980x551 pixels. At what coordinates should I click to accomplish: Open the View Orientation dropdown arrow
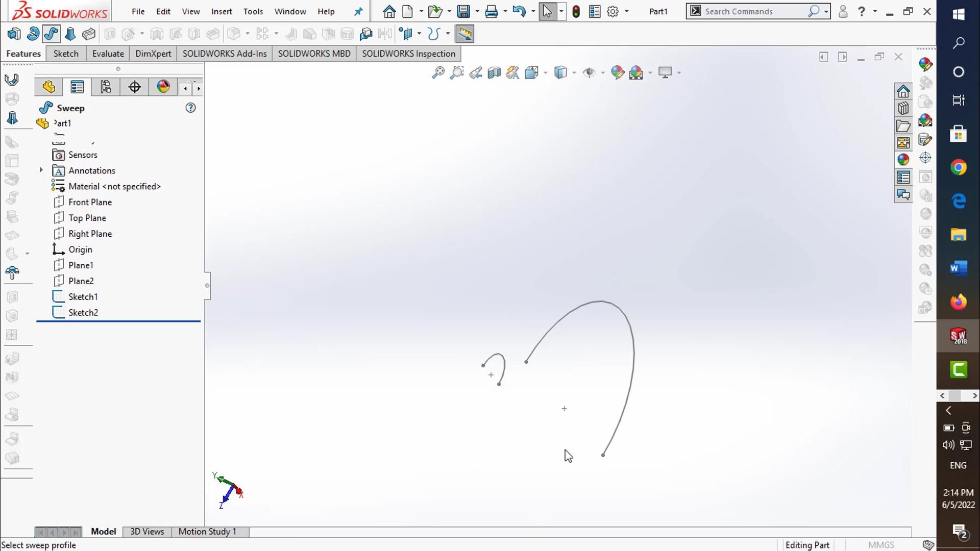(546, 72)
